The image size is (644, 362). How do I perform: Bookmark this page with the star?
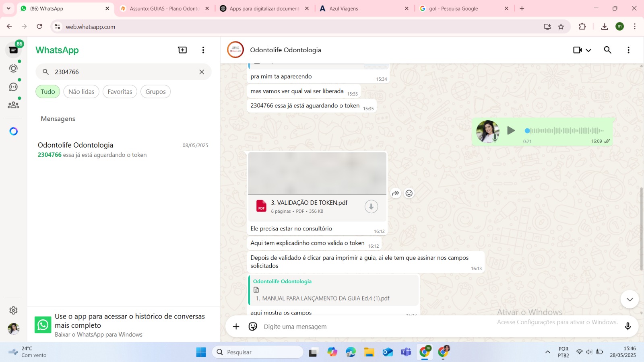point(561,27)
